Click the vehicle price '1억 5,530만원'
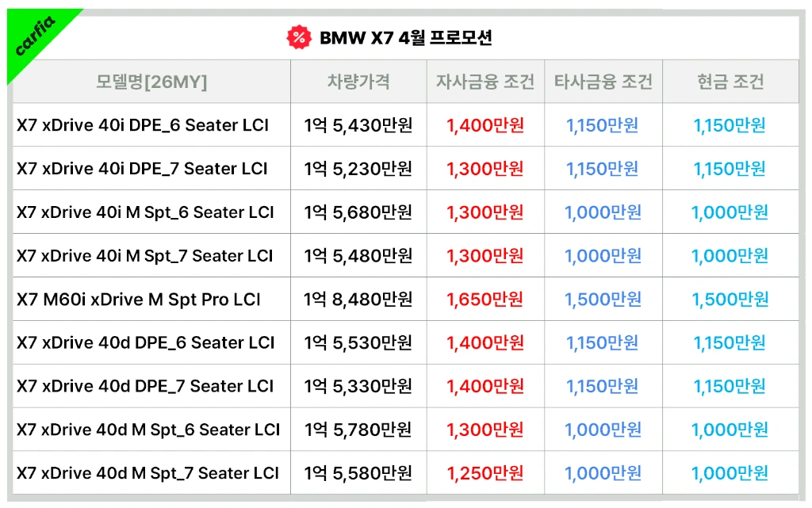Viewport: 812px width, 508px height. 358,342
